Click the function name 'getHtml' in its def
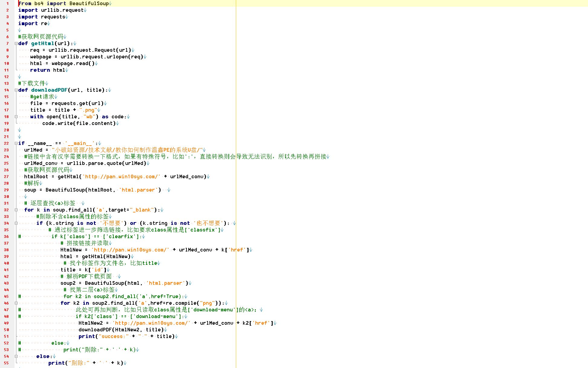The image size is (588, 368). pyautogui.click(x=43, y=43)
